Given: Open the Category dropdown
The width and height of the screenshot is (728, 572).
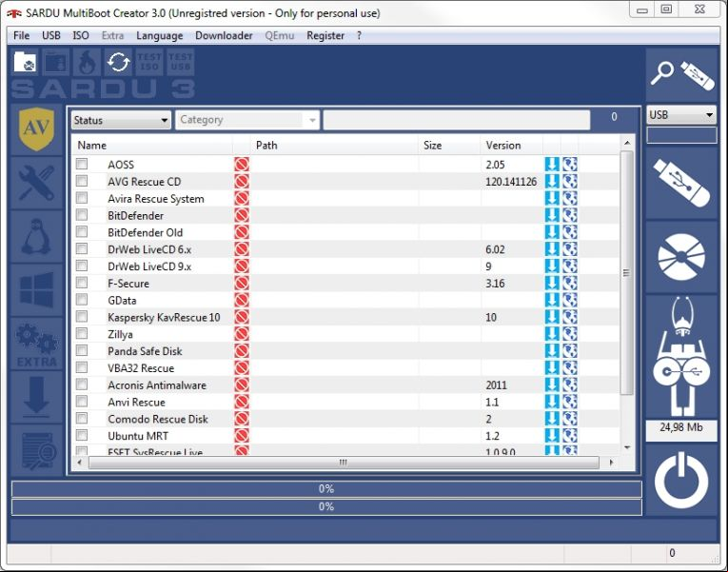Looking at the screenshot, I should point(247,120).
